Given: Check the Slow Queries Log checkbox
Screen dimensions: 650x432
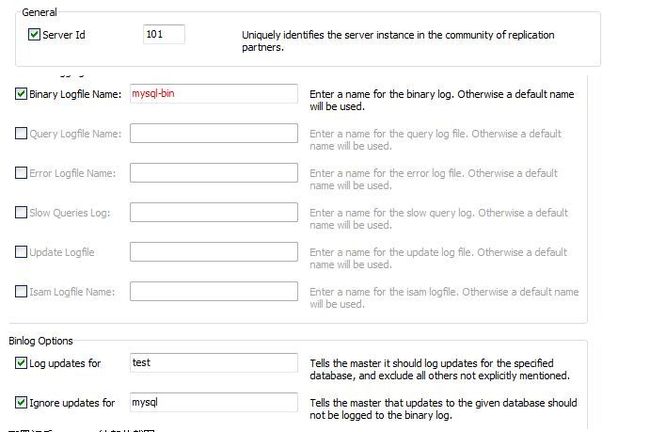Looking at the screenshot, I should click(21, 212).
